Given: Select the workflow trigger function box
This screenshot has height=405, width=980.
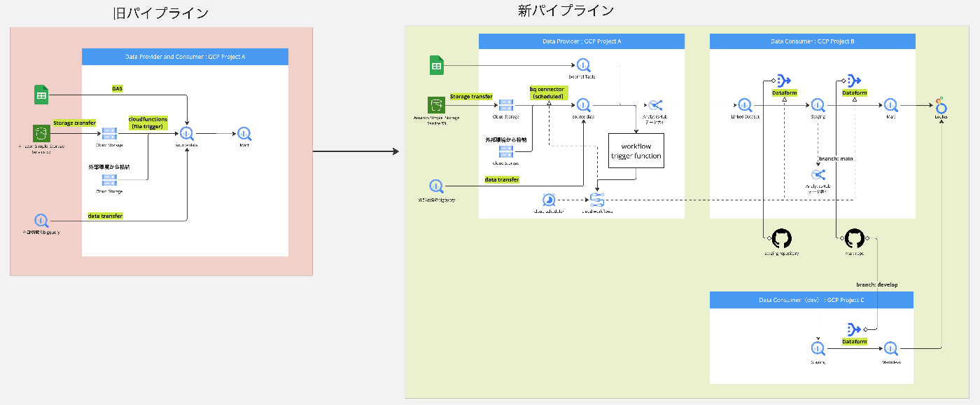Looking at the screenshot, I should pyautogui.click(x=636, y=150).
